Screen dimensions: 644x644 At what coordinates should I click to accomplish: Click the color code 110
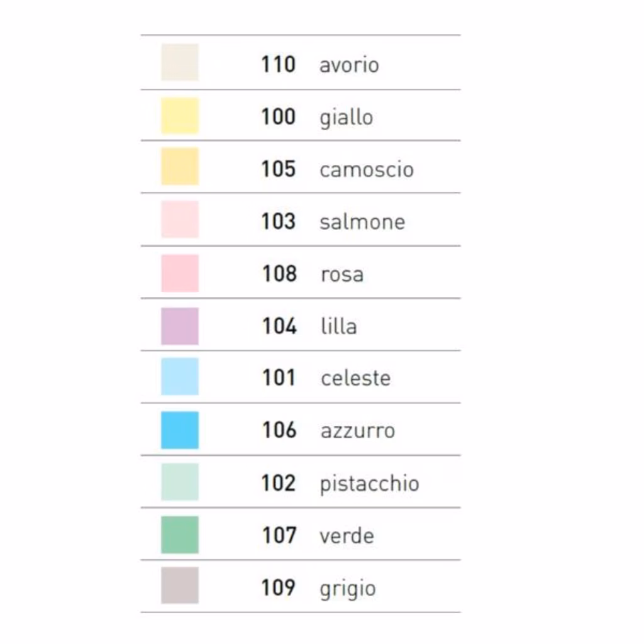(x=278, y=64)
